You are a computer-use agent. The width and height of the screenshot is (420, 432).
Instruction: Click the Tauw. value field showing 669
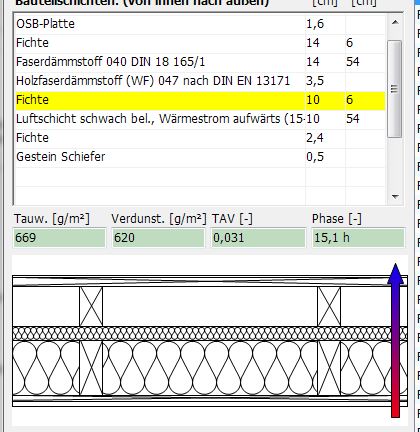pos(59,238)
